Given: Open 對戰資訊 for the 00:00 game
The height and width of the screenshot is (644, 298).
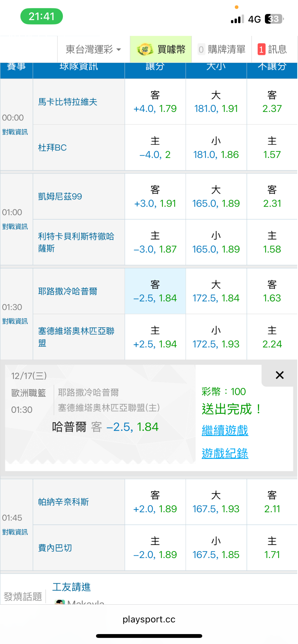Looking at the screenshot, I should point(15,132).
